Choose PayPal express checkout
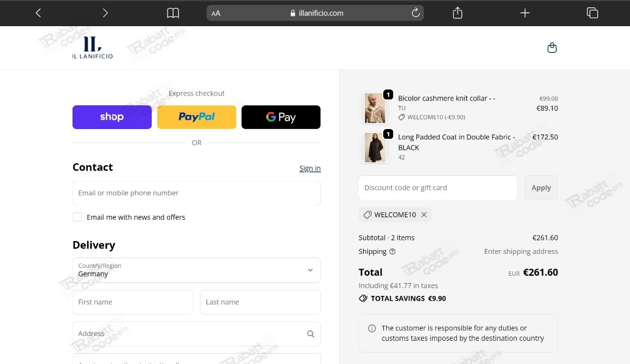This screenshot has width=630, height=364. (196, 117)
